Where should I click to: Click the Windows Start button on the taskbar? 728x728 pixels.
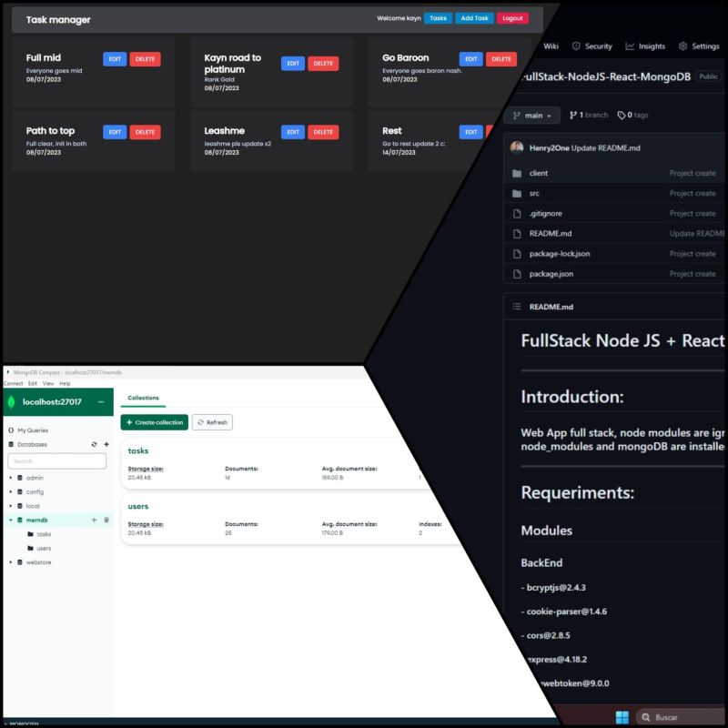tap(623, 717)
